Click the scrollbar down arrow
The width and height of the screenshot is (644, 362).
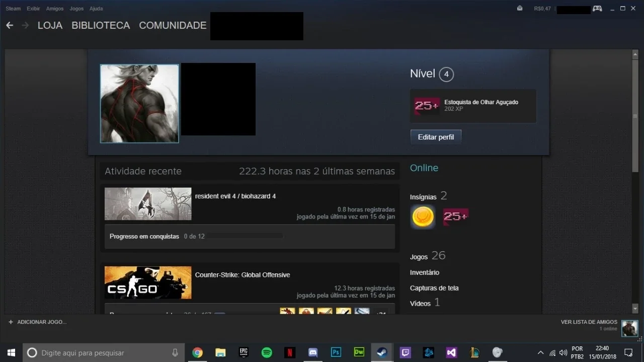click(x=635, y=308)
